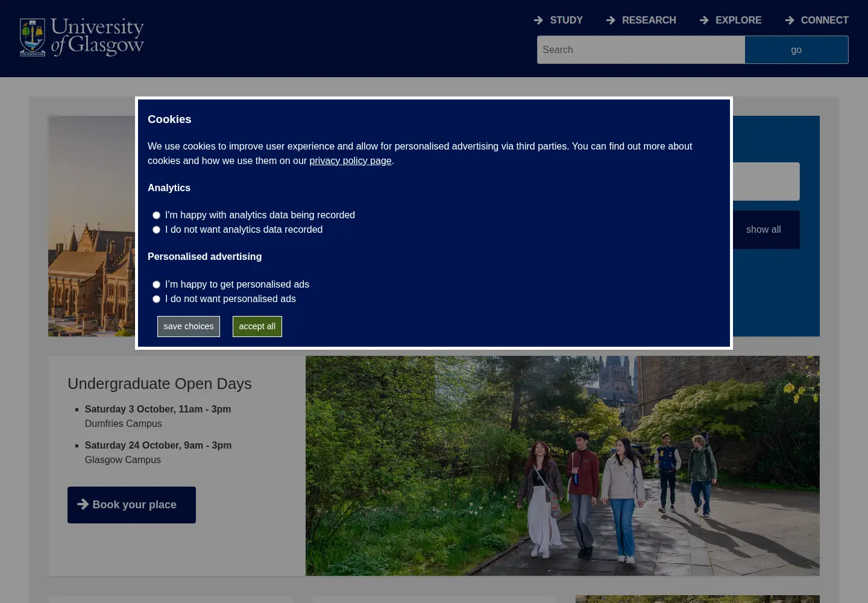Click the save choices button
This screenshot has height=603, width=868.
coord(189,326)
